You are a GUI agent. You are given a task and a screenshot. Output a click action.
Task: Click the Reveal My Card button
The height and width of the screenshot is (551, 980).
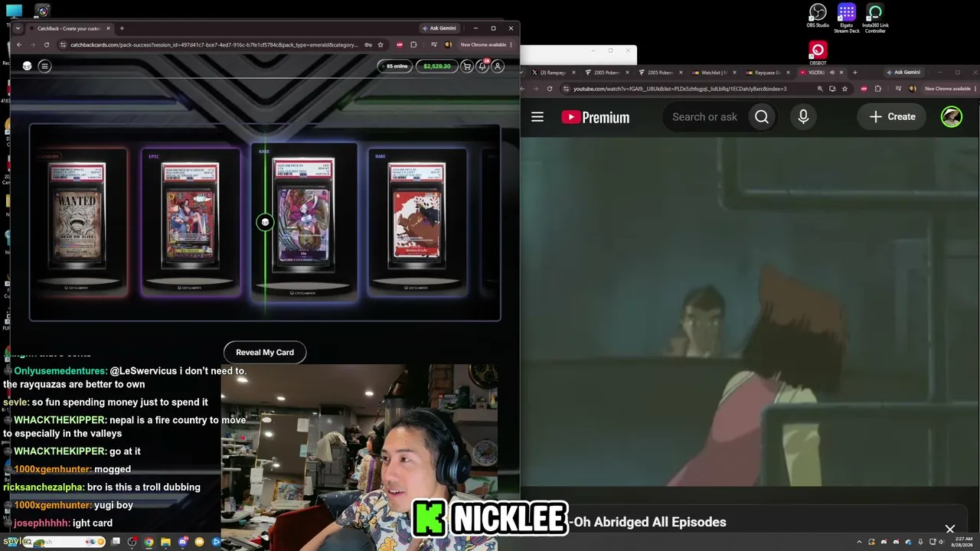pyautogui.click(x=265, y=352)
